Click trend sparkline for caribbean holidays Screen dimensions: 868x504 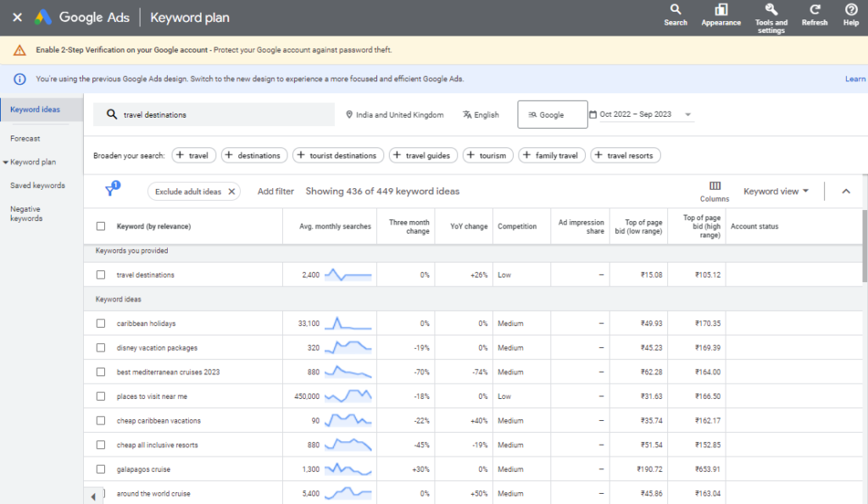tap(348, 323)
